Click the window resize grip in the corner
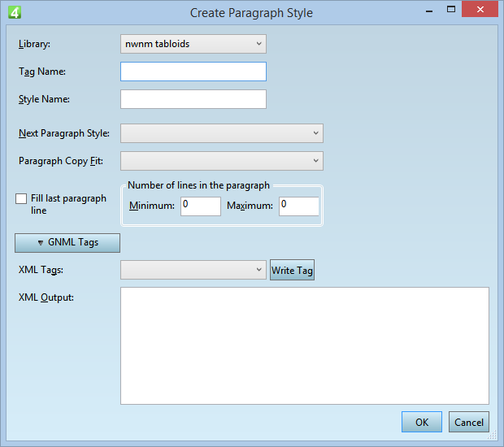The height and width of the screenshot is (447, 504). tap(492, 436)
